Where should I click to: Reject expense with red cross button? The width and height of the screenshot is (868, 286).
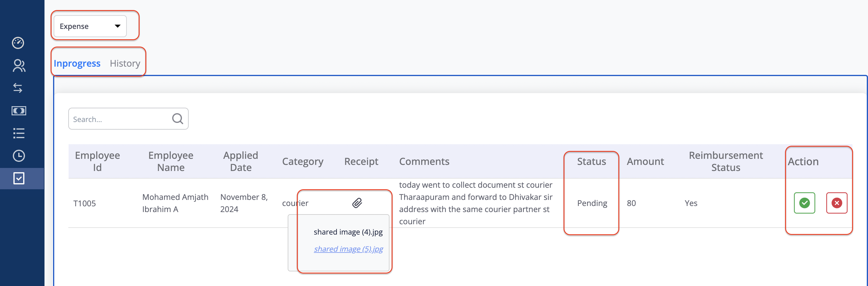pos(837,203)
